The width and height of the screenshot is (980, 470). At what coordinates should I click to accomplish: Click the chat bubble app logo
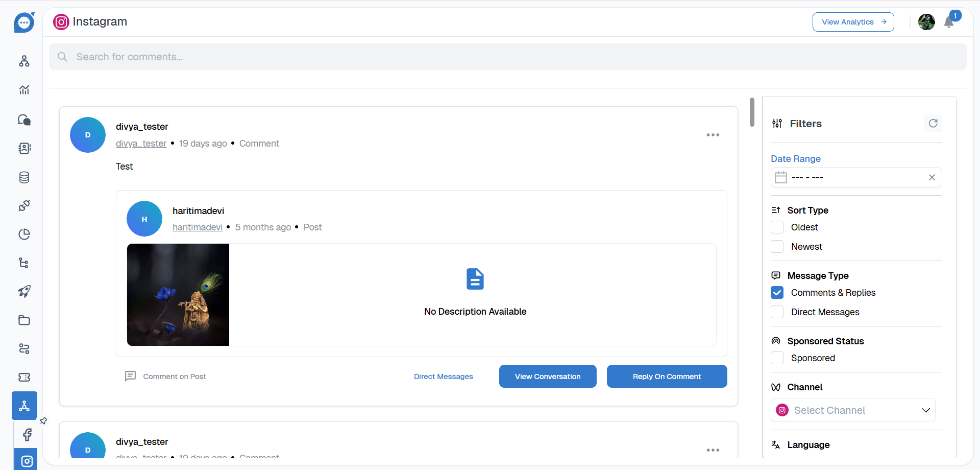click(x=24, y=22)
